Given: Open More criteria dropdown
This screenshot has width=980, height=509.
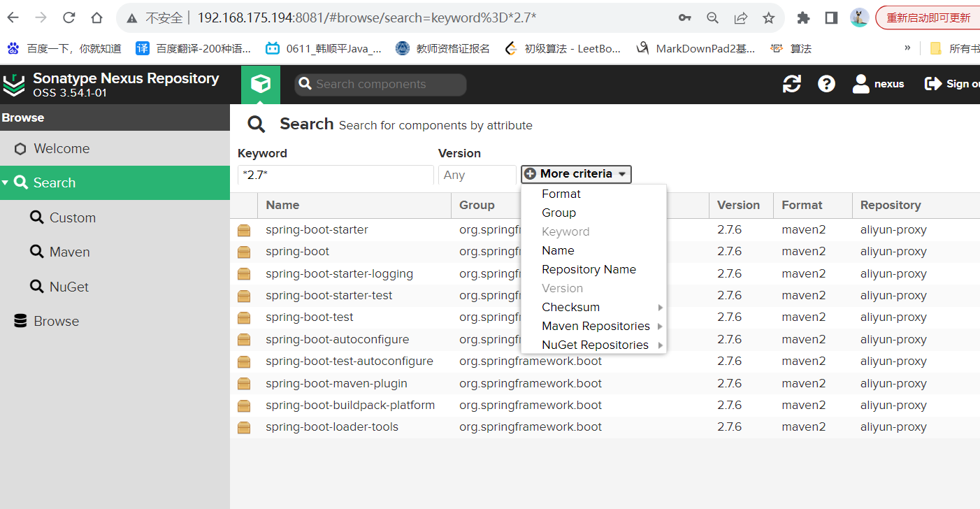Looking at the screenshot, I should (x=577, y=174).
